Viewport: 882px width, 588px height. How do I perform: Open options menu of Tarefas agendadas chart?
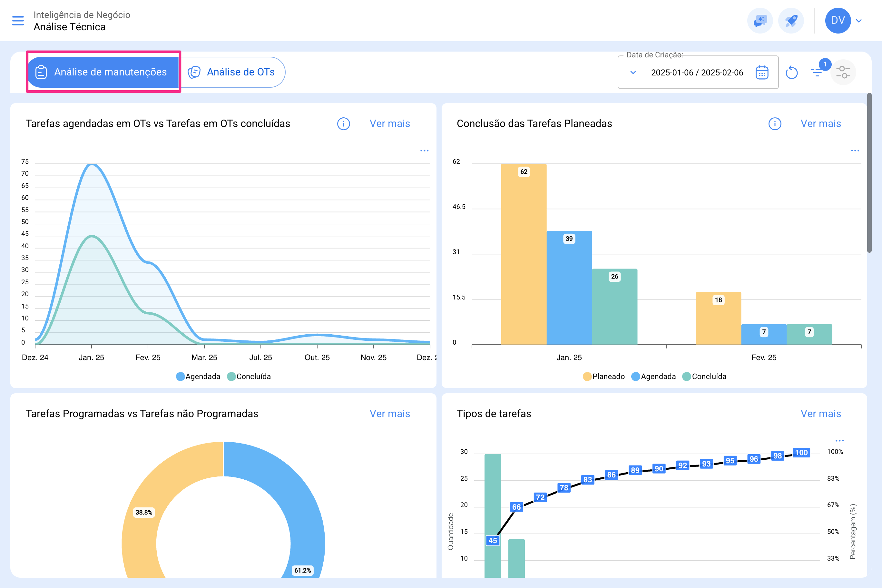pos(424,151)
